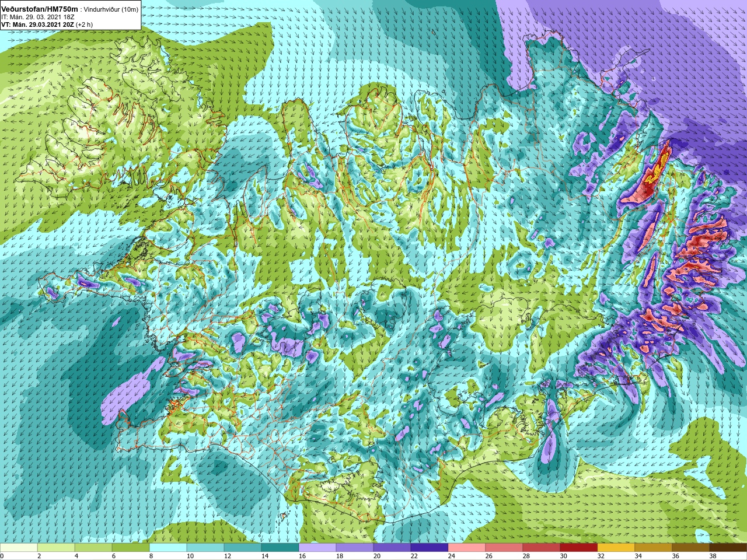Screen dimensions: 747x560
Task: Click the 'Veðurstofan/HM750m' title text
Action: click(x=40, y=9)
